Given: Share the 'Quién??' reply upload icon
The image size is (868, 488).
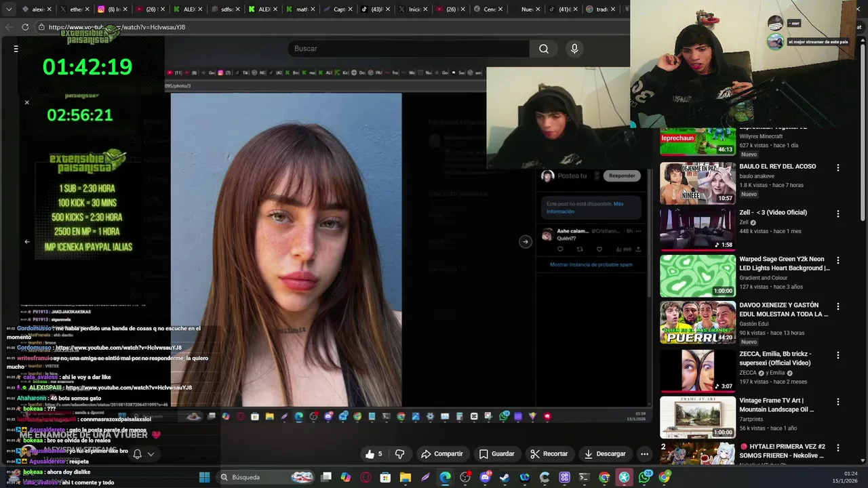Looking at the screenshot, I should 638,249.
